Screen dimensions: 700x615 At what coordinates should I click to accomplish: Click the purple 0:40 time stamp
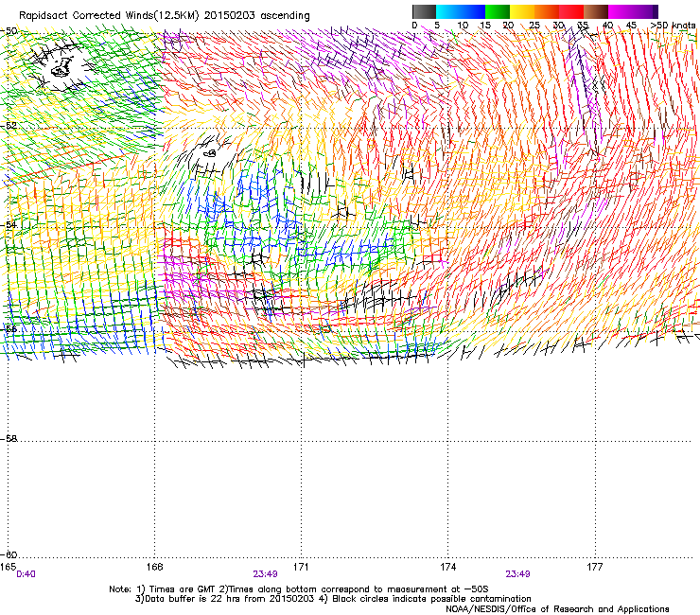tap(26, 574)
